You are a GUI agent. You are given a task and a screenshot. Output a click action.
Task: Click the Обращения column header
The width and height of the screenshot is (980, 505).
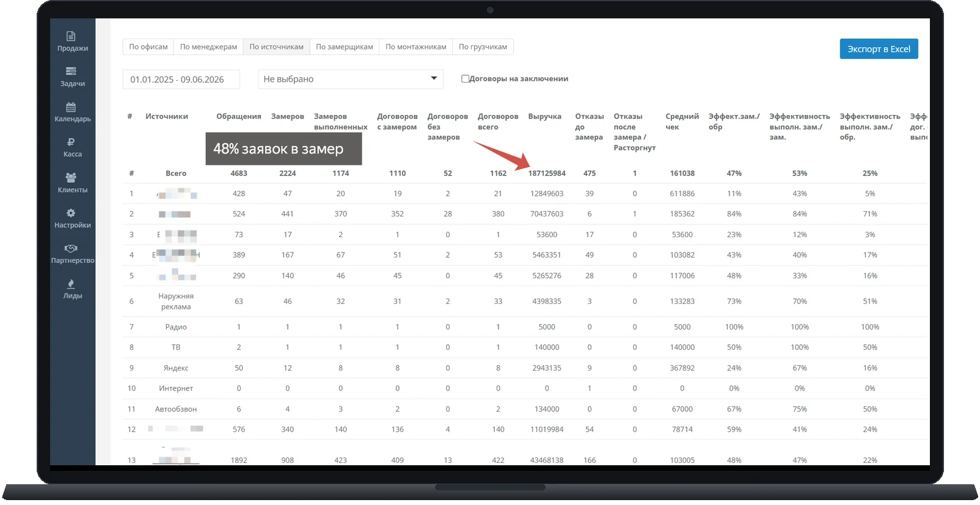239,117
